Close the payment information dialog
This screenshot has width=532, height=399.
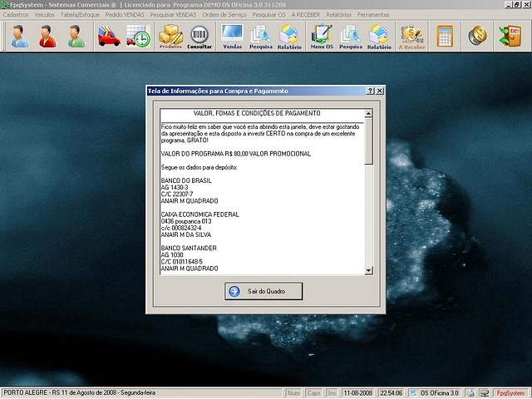(x=380, y=91)
